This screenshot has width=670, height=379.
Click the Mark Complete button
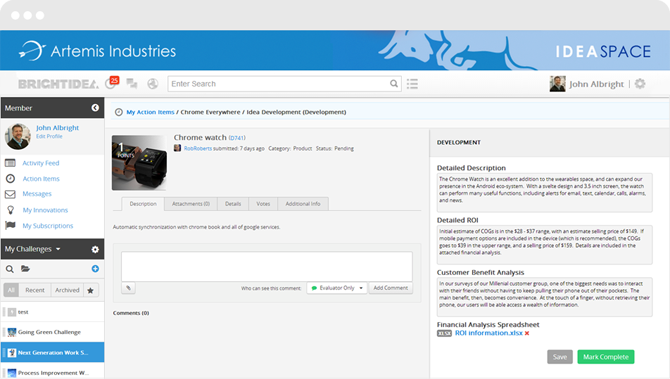(x=605, y=357)
